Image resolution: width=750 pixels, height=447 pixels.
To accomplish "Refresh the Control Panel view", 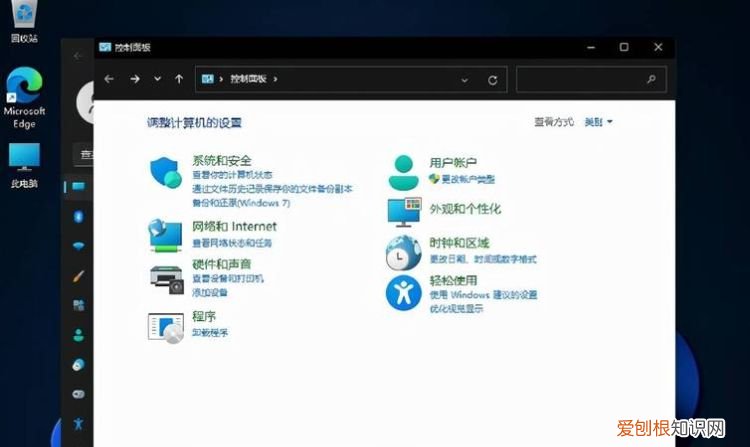I will pos(493,80).
